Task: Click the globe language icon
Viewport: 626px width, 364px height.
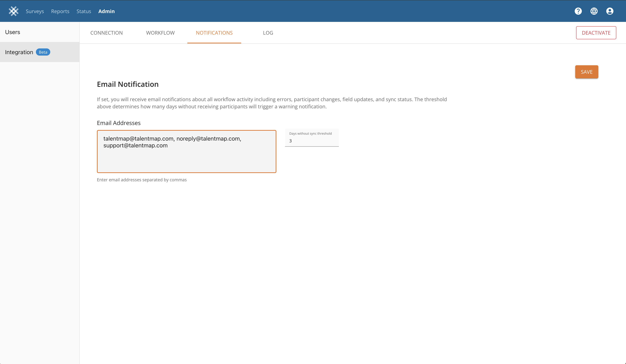Action: point(594,11)
